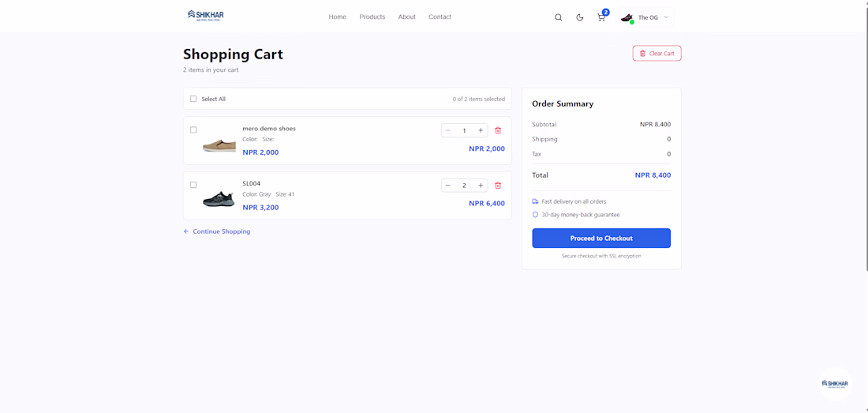Open the Contact page
Screen dimensions: 868x413
(x=440, y=17)
